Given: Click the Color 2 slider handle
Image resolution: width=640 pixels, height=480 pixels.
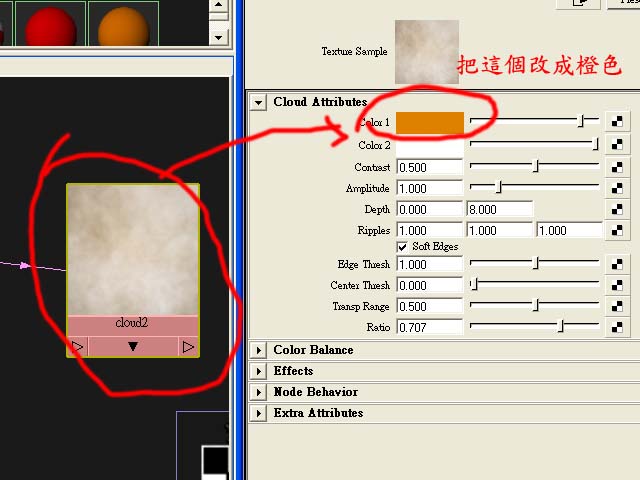Looking at the screenshot, I should coord(596,144).
